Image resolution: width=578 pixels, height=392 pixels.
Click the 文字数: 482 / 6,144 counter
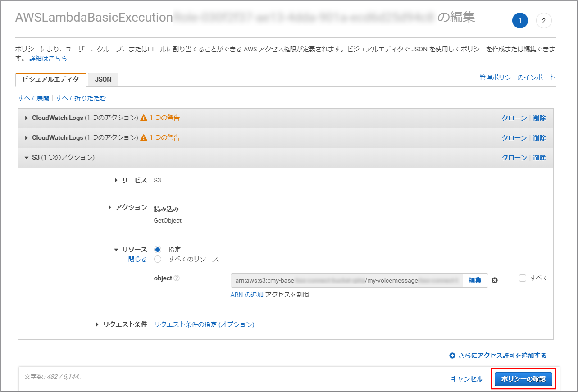tap(53, 377)
